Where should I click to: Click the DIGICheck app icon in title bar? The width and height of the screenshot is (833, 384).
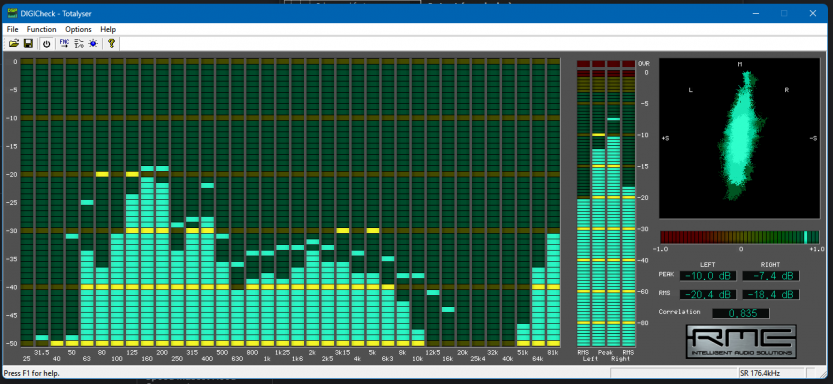coord(12,13)
